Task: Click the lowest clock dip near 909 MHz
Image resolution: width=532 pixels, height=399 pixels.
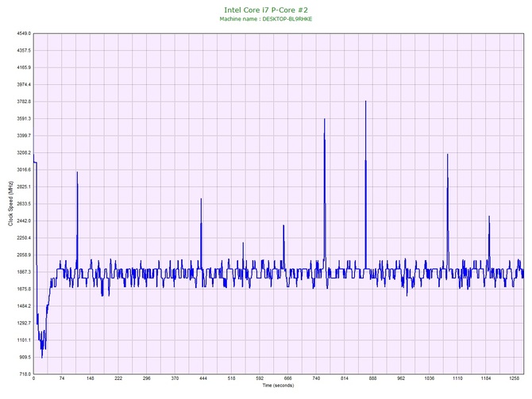Action: (42, 356)
